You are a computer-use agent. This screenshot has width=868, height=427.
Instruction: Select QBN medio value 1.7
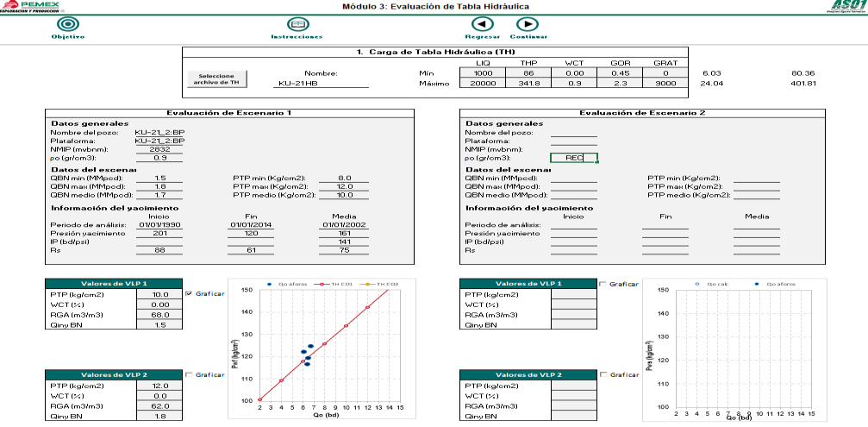(159, 196)
